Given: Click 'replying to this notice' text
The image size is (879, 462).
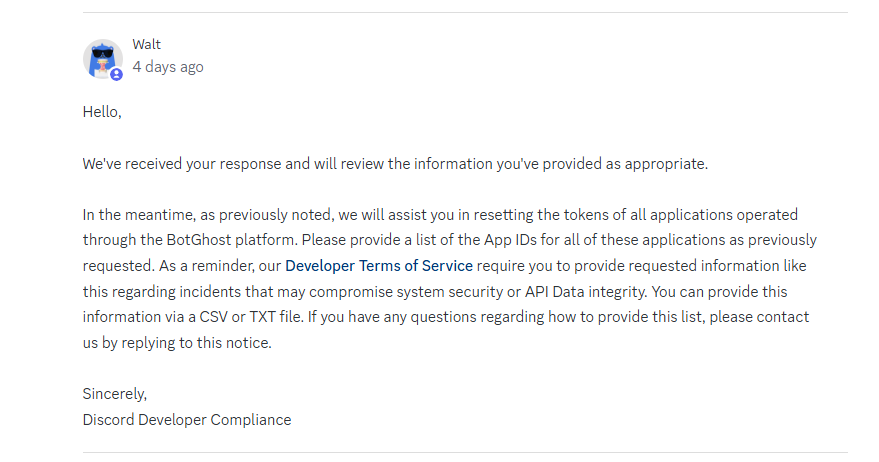Looking at the screenshot, I should 196,343.
